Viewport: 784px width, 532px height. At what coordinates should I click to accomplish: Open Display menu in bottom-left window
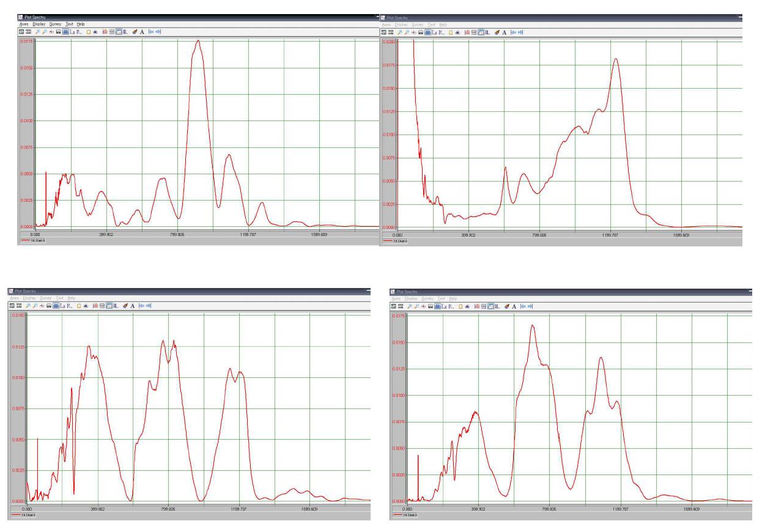(29, 298)
